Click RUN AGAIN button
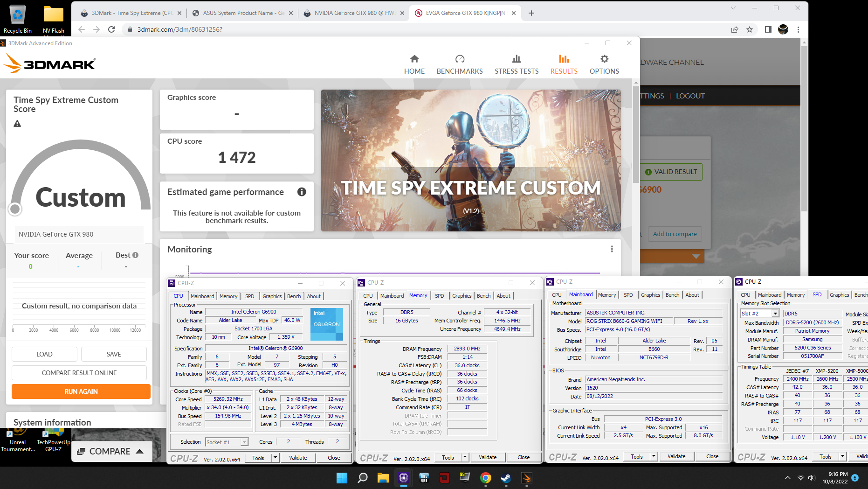 coord(81,391)
